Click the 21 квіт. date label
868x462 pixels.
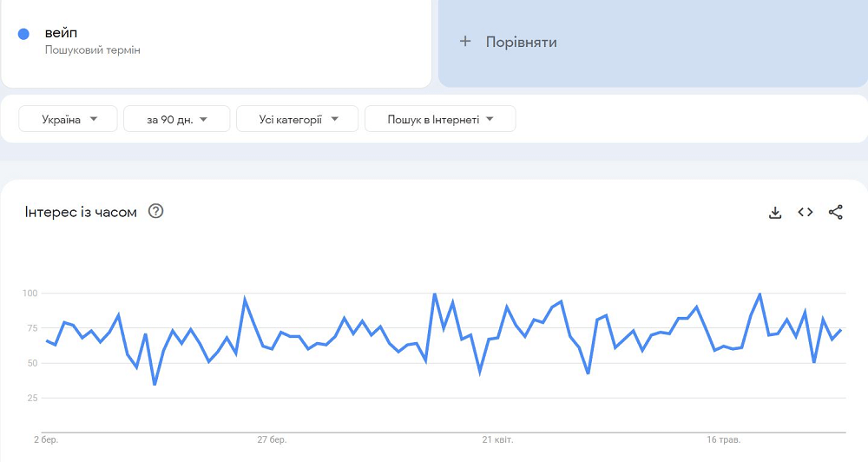(498, 440)
